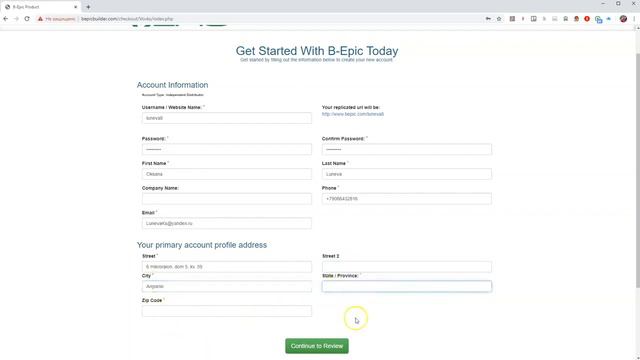
Task: Open the Chrome profile avatar
Action: tap(623, 19)
